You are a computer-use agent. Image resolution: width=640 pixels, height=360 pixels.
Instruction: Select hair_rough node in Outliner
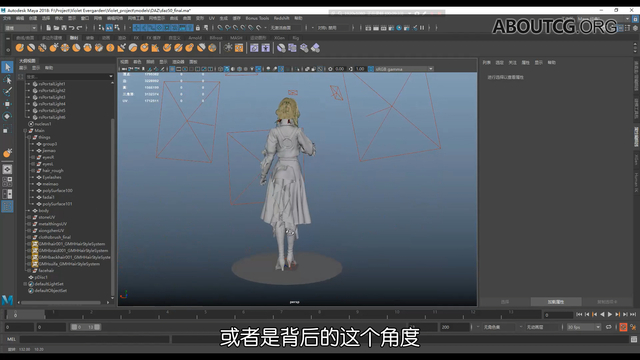point(53,171)
